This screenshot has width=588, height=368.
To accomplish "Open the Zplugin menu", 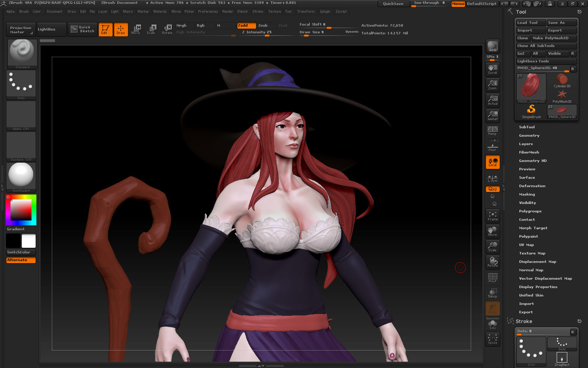I will pos(325,12).
